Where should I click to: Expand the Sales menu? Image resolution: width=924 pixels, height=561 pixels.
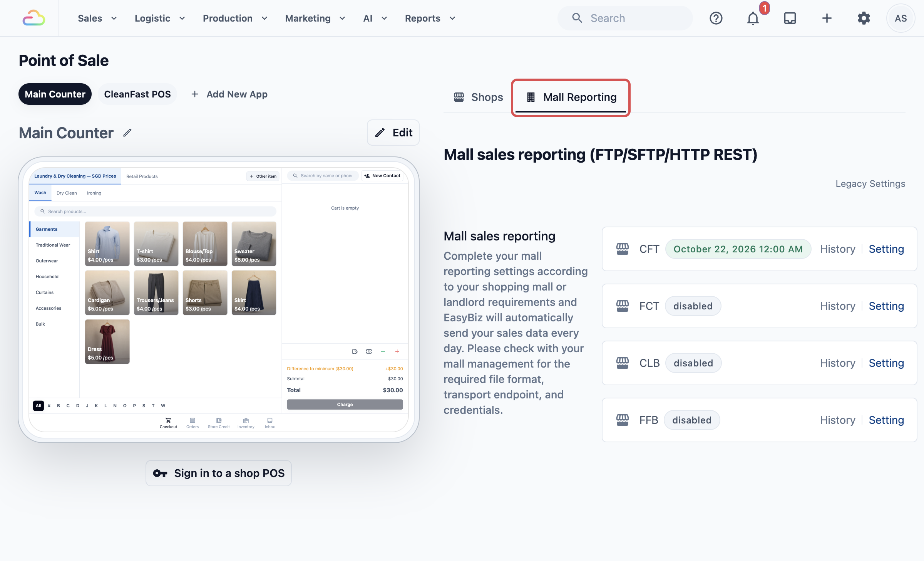coord(97,18)
